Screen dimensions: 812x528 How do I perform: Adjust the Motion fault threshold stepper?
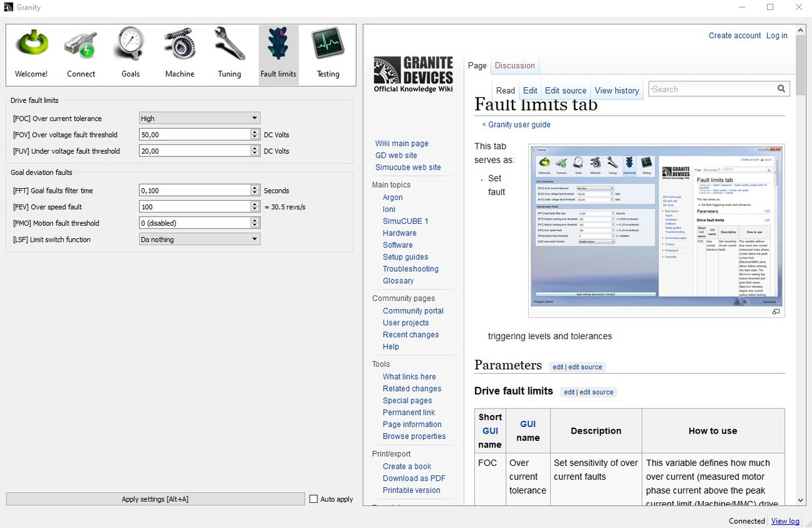point(255,223)
